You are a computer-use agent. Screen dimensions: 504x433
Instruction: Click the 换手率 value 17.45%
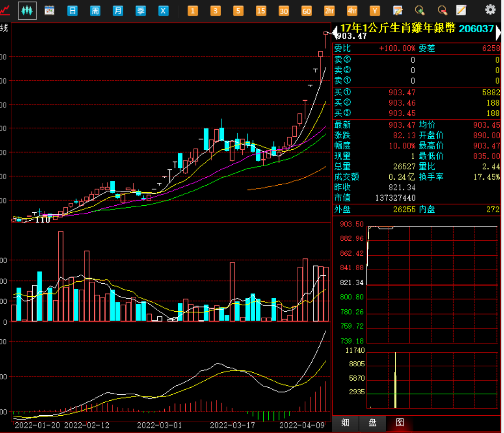(487, 177)
